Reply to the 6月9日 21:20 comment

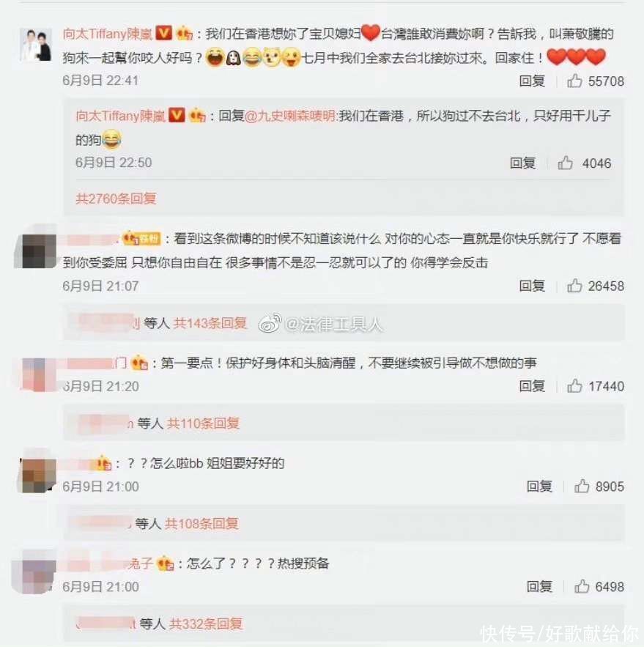[x=532, y=386]
